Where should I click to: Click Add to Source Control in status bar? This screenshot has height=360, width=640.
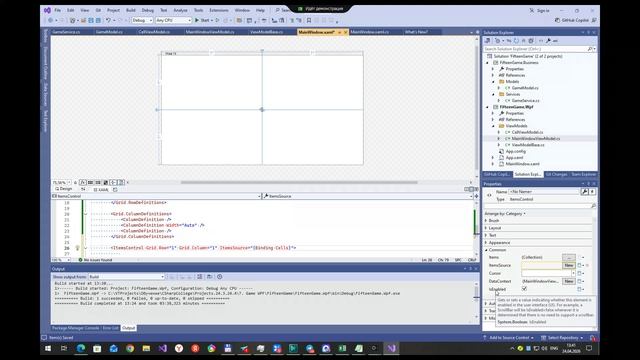pos(509,338)
